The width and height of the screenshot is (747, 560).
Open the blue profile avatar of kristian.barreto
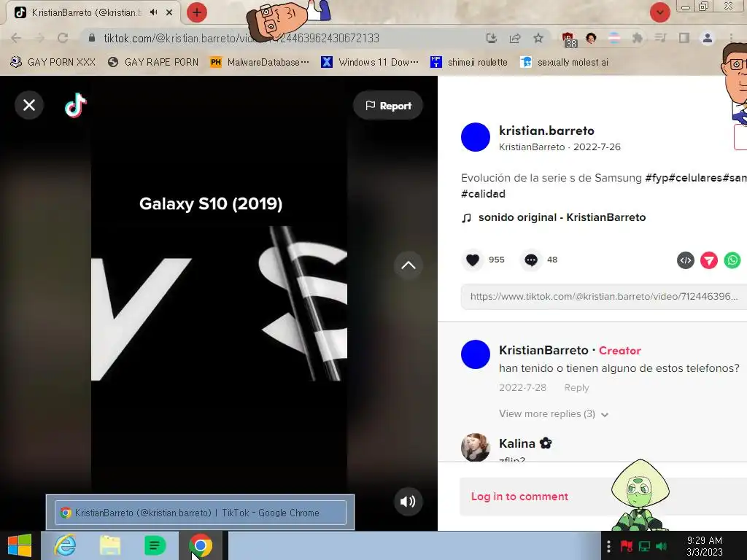pyautogui.click(x=476, y=137)
